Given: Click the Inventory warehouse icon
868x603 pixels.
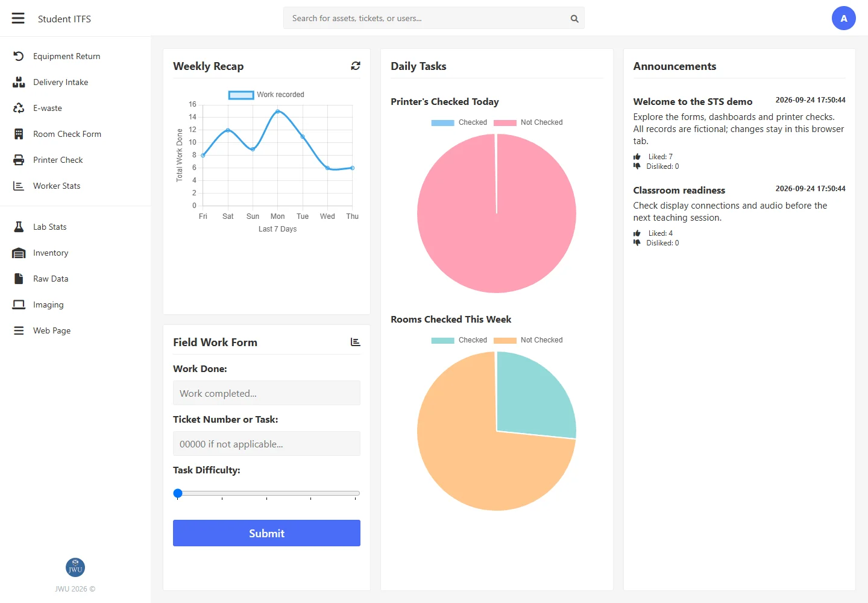Looking at the screenshot, I should point(19,253).
